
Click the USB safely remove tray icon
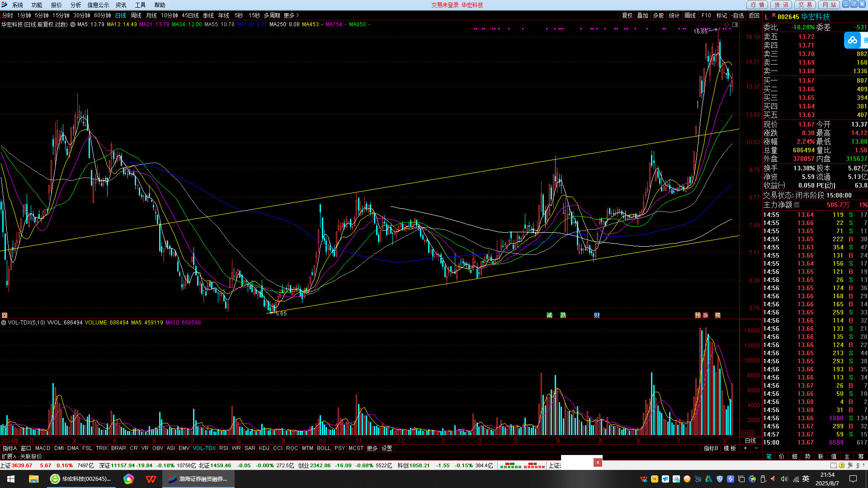point(763,479)
